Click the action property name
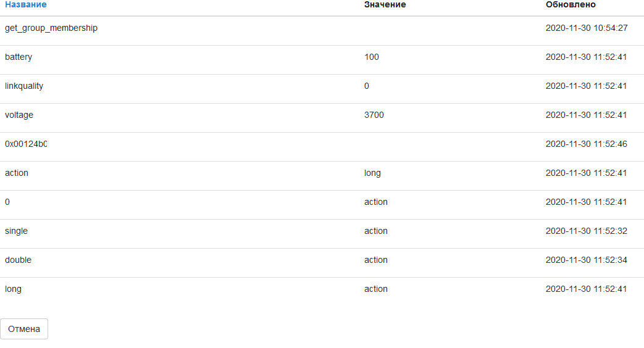Viewport: 644px width, 348px height. tap(17, 173)
